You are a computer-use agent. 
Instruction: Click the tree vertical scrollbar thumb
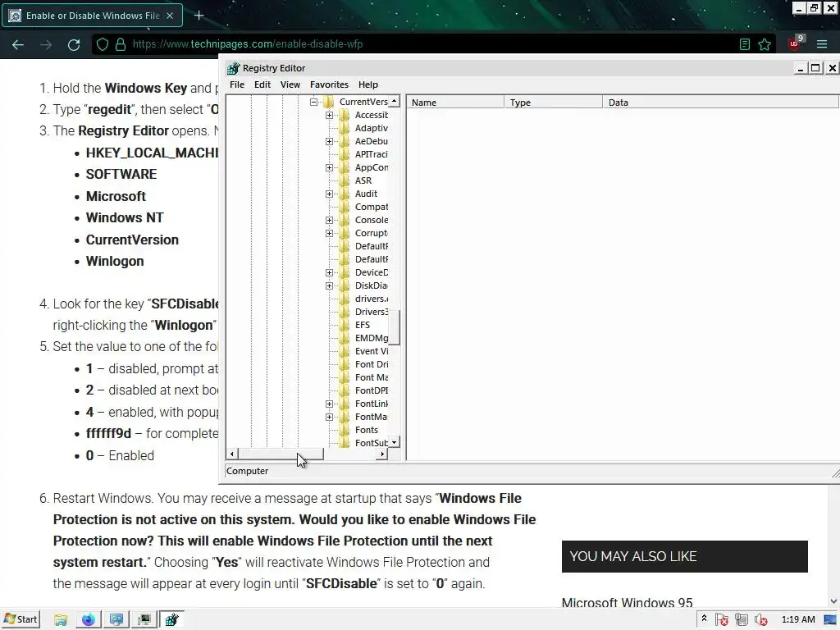(x=395, y=327)
